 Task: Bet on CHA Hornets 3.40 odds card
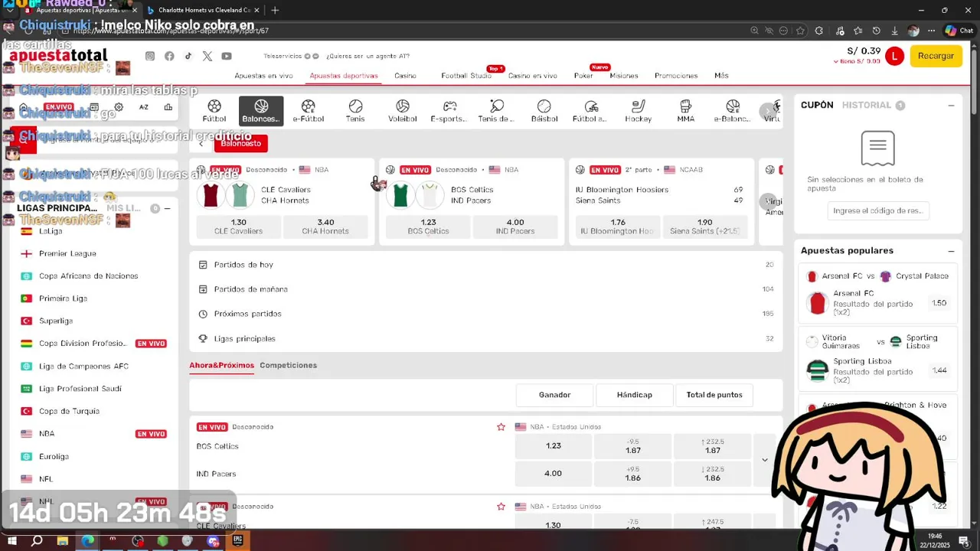[325, 227]
